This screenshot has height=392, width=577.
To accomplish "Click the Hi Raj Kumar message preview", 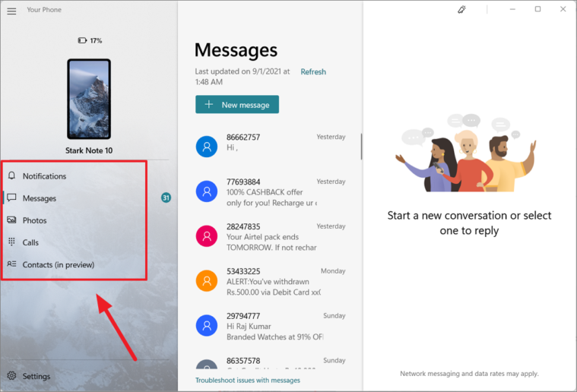I will (275, 332).
